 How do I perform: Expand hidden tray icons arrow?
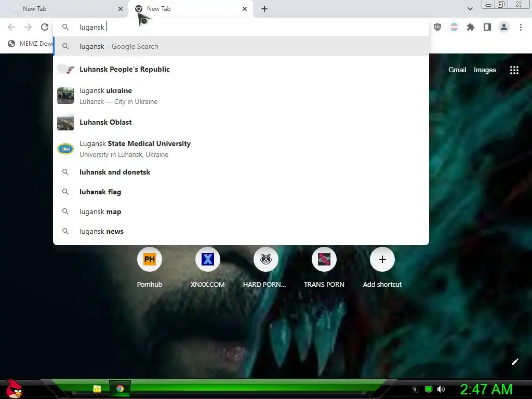[x=415, y=390]
